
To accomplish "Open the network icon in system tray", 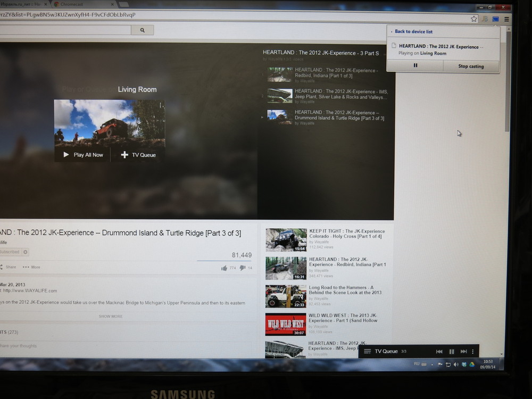I will pos(448,364).
